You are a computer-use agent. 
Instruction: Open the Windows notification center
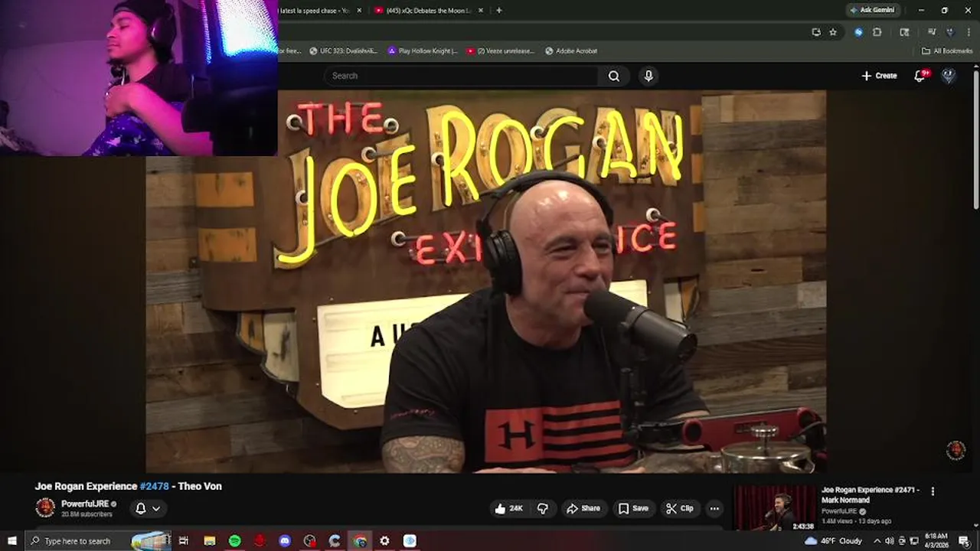click(x=963, y=541)
